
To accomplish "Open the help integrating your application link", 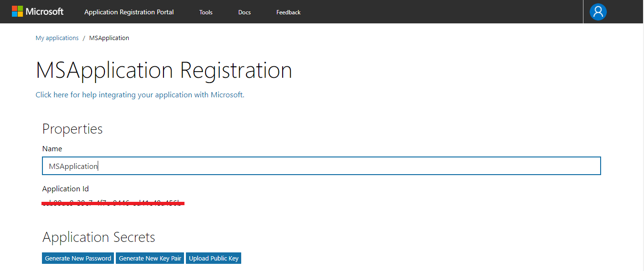I will (x=140, y=95).
